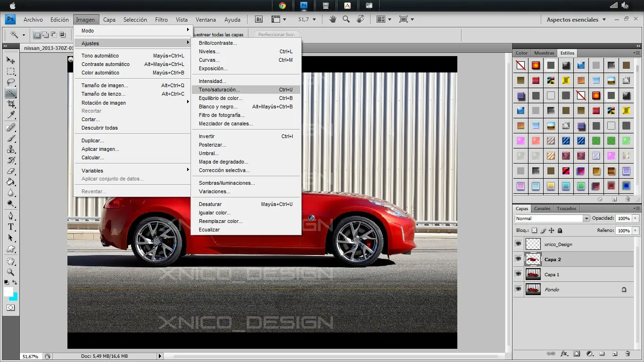Select the Rectangular Marquee tool
This screenshot has height=362, width=644.
tap(10, 72)
